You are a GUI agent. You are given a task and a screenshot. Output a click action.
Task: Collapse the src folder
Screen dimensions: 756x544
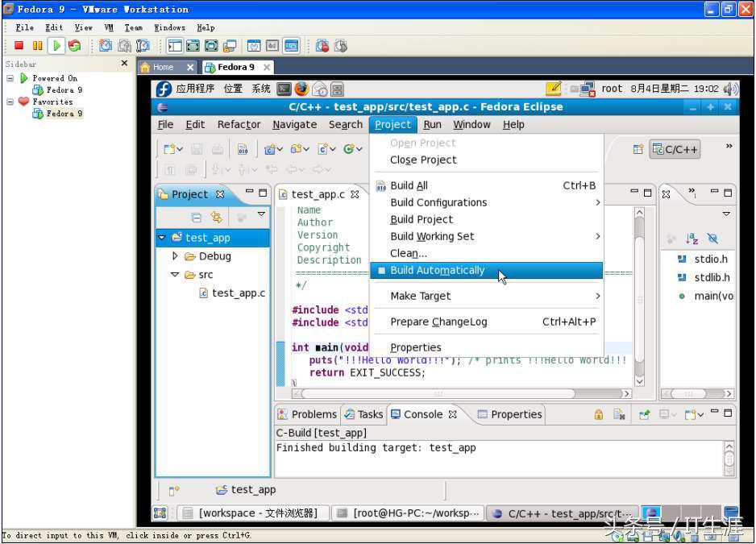coord(176,274)
